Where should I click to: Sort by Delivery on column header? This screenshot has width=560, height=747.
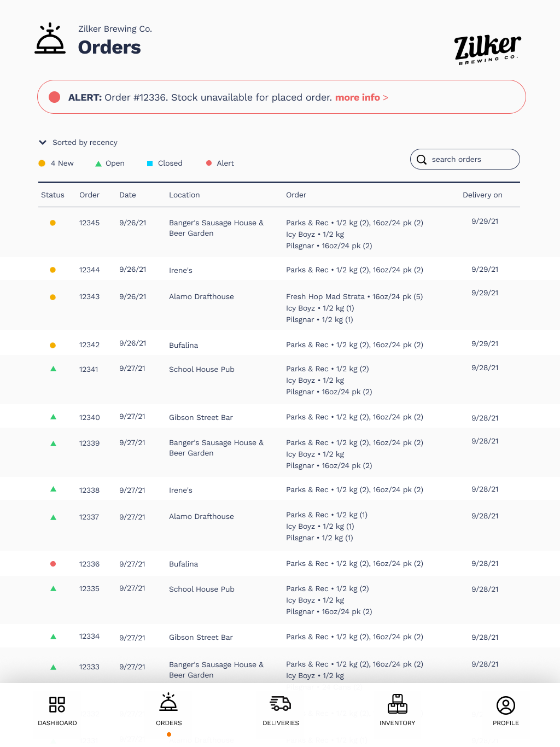(x=482, y=195)
